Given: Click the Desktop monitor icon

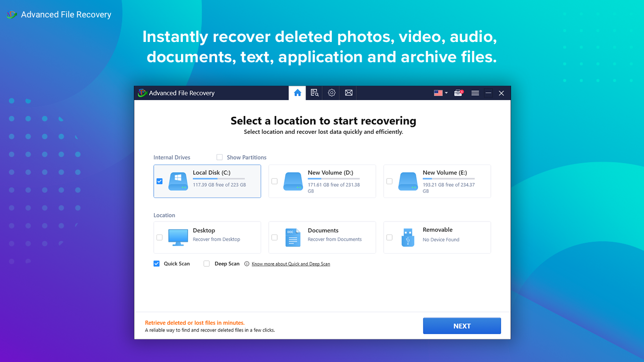Looking at the screenshot, I should click(x=178, y=237).
